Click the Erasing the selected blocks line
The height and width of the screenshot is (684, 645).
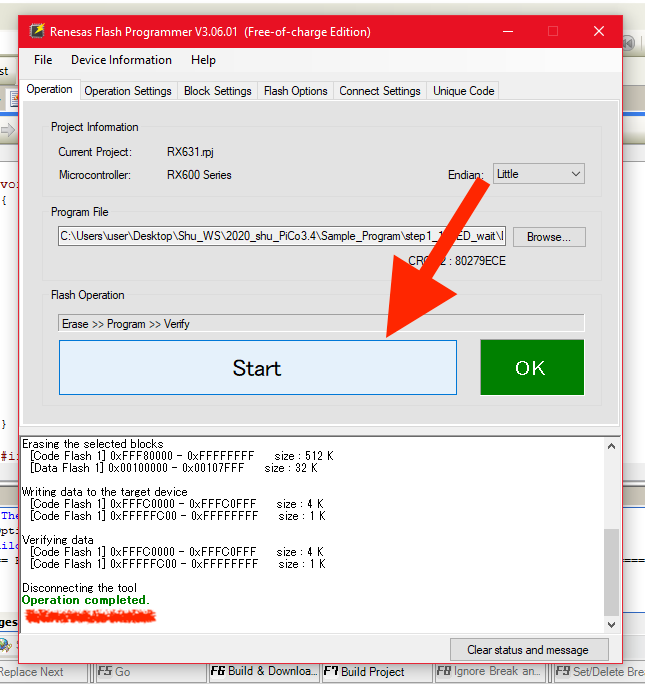(92, 444)
